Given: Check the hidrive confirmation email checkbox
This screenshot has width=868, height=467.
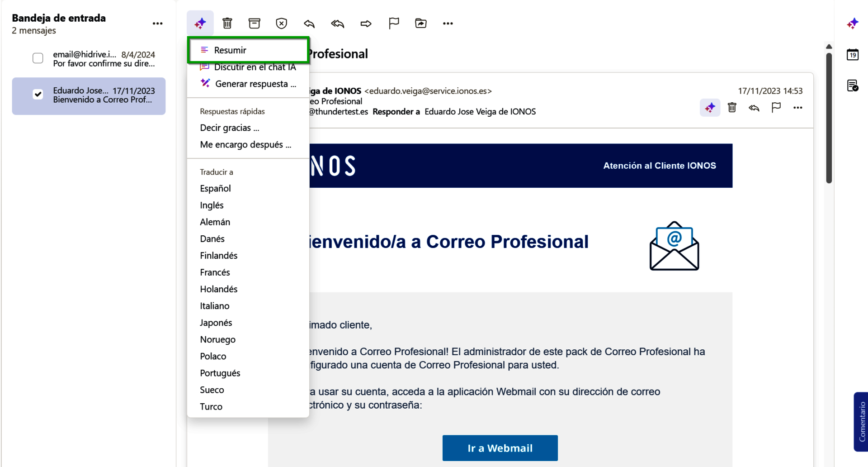Looking at the screenshot, I should [38, 58].
